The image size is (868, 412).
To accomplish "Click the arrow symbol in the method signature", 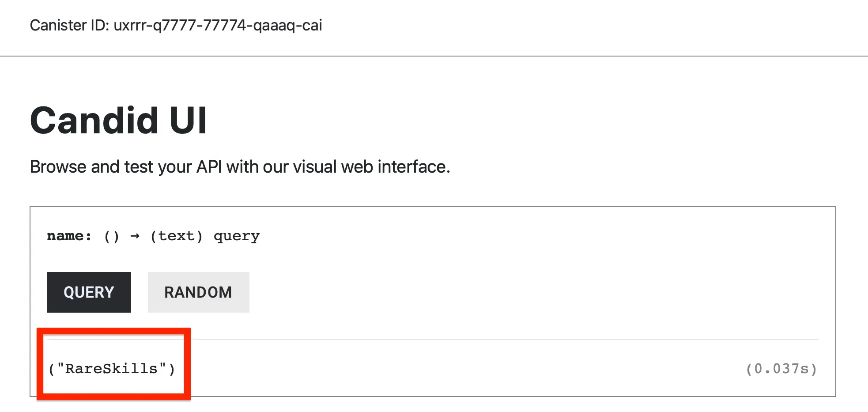I will coord(135,236).
